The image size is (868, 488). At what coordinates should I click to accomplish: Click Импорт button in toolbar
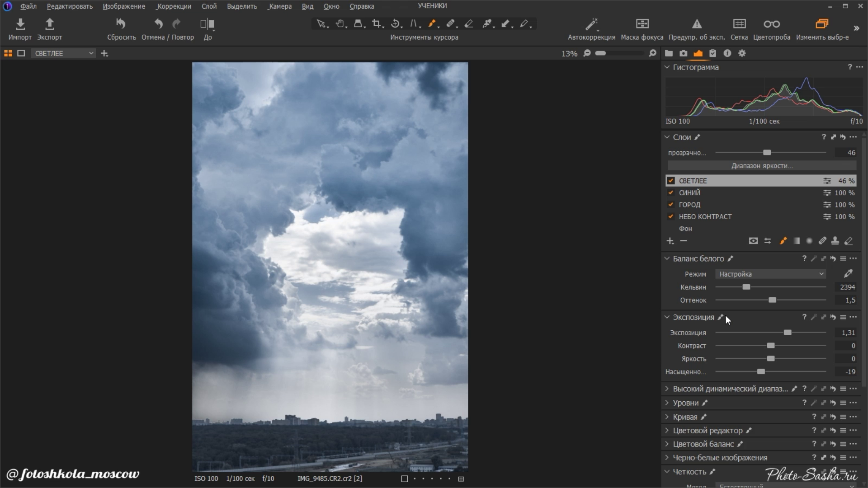pos(20,28)
